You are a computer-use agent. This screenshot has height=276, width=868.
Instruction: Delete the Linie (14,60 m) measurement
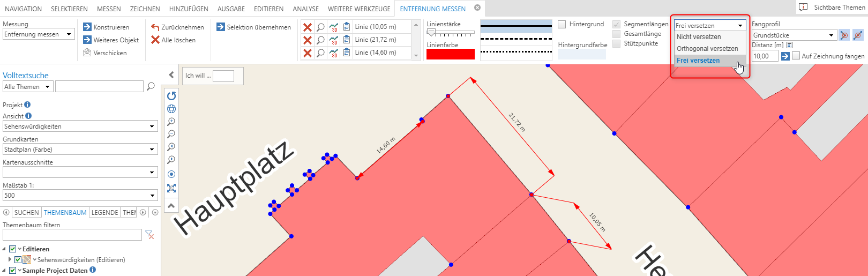[308, 53]
